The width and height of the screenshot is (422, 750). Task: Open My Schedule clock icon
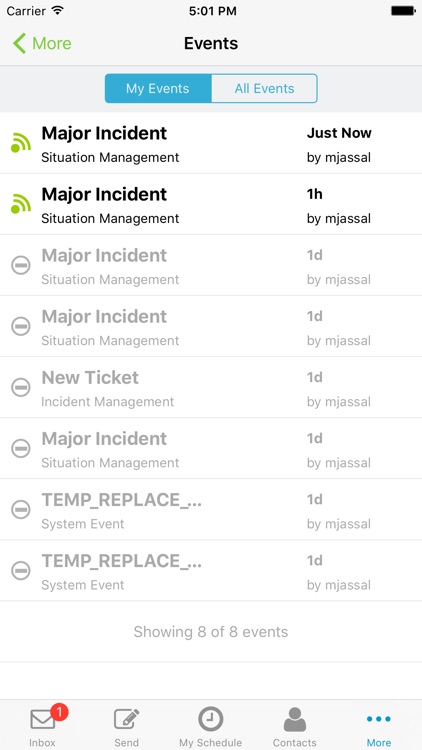(211, 719)
